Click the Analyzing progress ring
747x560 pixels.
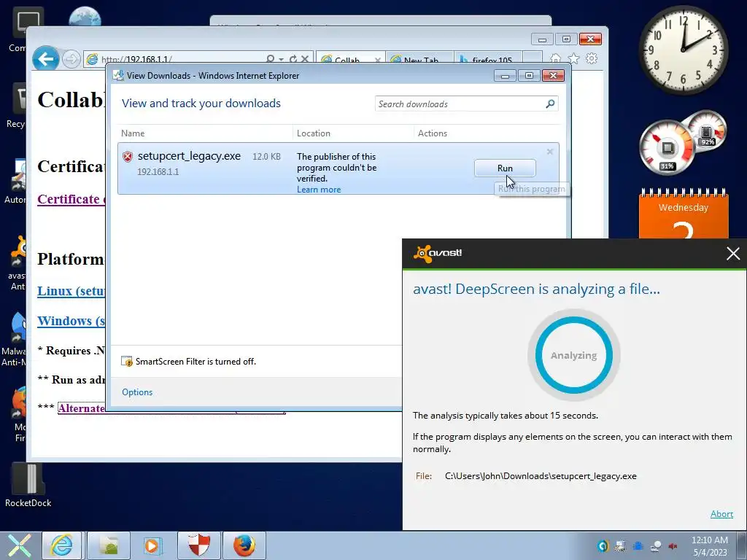pyautogui.click(x=573, y=355)
